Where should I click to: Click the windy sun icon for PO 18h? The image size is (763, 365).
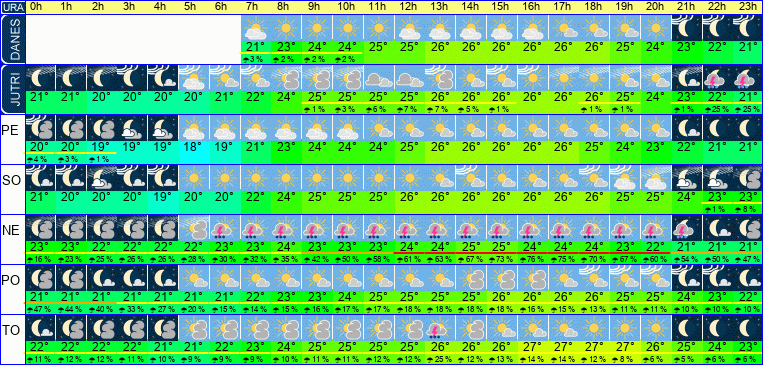(x=594, y=278)
